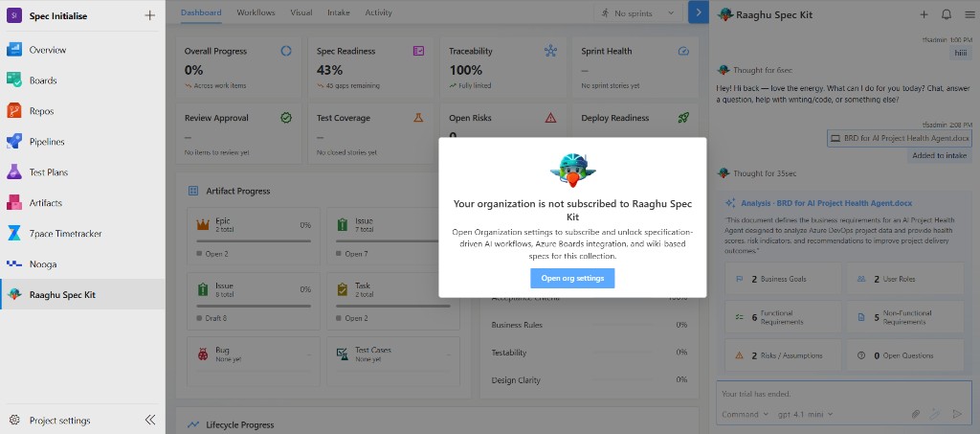The height and width of the screenshot is (434, 980).
Task: Open the Overview section in sidebar
Action: point(82,50)
